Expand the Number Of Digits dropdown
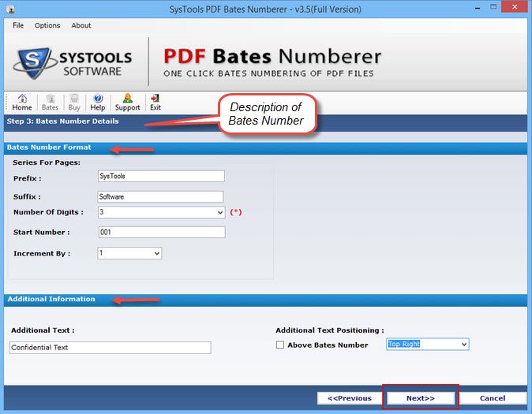The width and height of the screenshot is (532, 414). point(220,213)
